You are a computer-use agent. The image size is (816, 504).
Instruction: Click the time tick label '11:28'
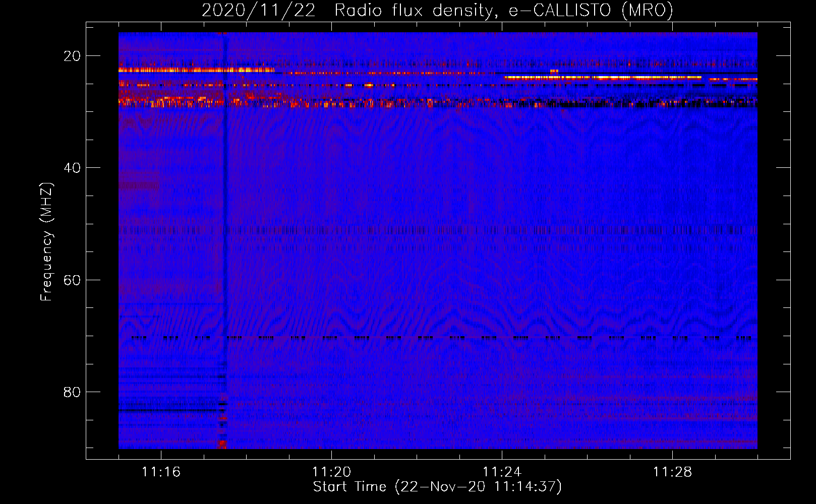672,472
